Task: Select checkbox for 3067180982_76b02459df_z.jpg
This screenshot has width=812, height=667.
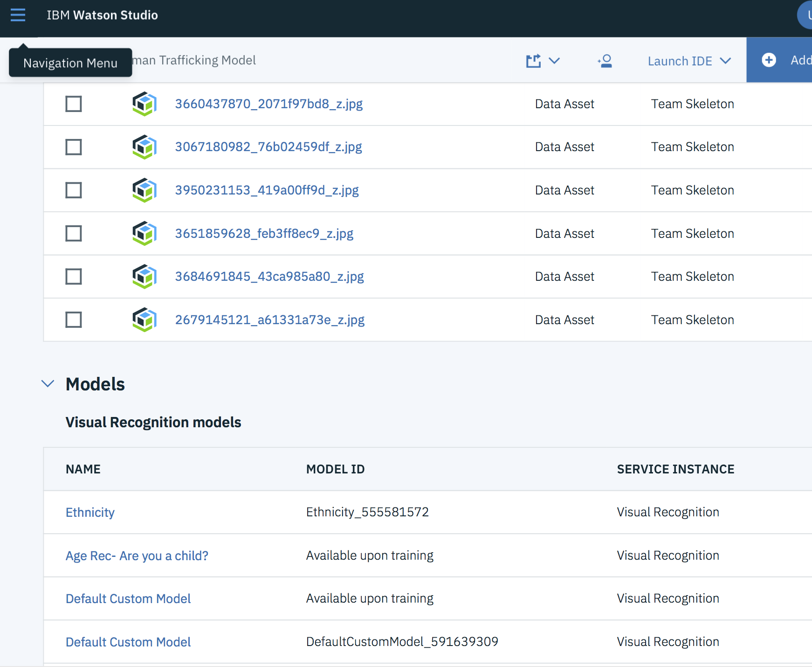Action: pos(74,147)
